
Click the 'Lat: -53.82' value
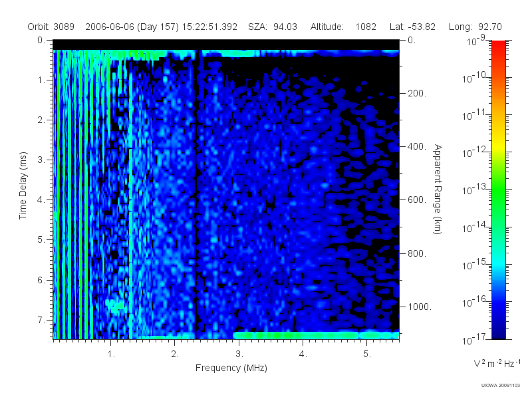pos(412,27)
